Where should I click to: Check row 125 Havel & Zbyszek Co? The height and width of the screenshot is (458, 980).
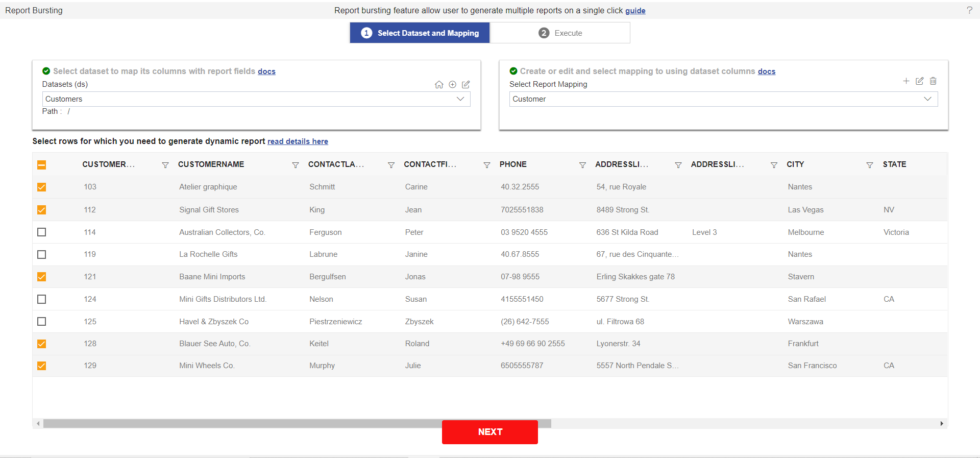[x=42, y=322]
